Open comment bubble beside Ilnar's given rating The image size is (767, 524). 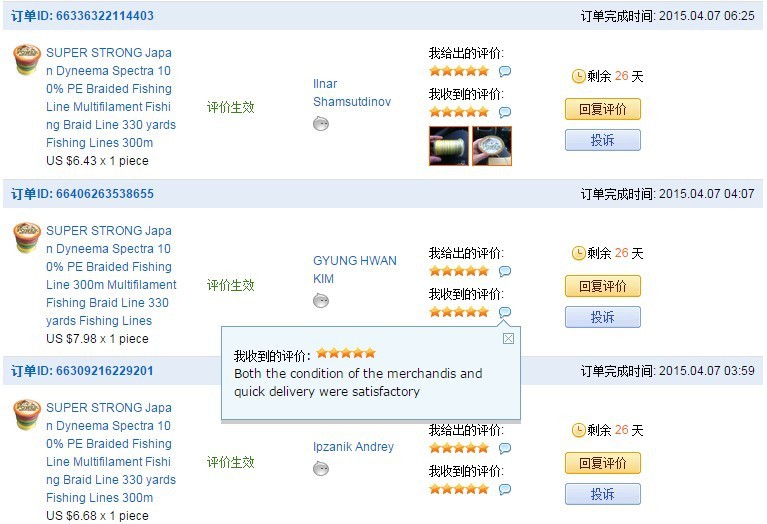pyautogui.click(x=505, y=72)
